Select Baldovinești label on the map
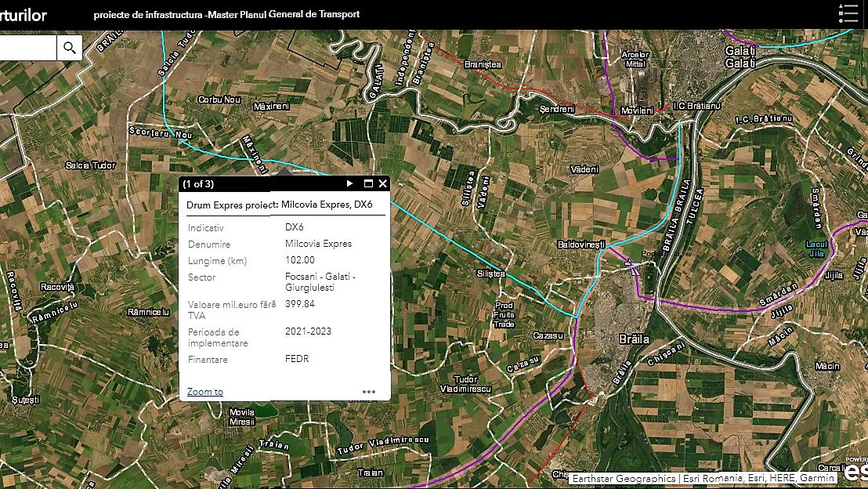Viewport: 868px width, 489px height. point(581,244)
